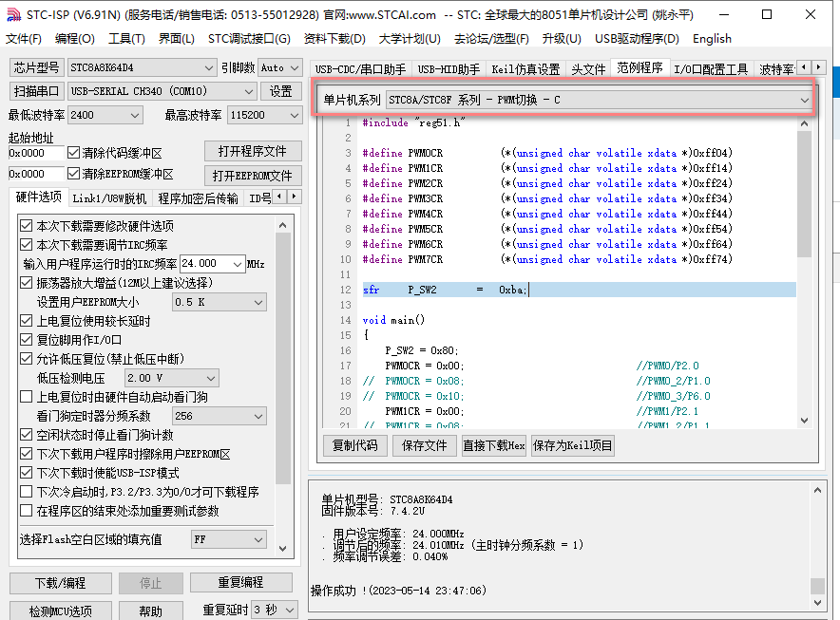840x620 pixels.
Task: Click code editor scrollbar up arrow
Action: point(804,123)
